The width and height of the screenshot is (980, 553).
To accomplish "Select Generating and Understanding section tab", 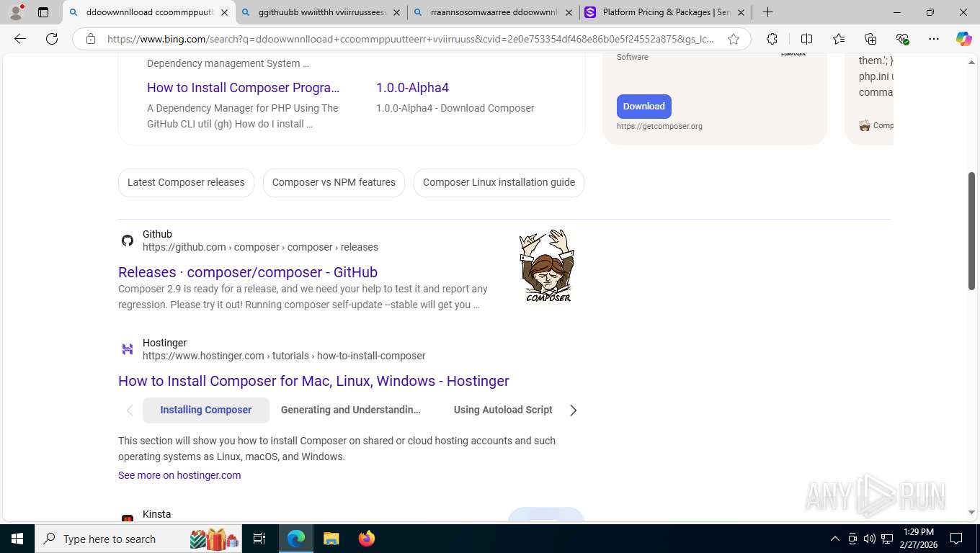I will point(350,410).
